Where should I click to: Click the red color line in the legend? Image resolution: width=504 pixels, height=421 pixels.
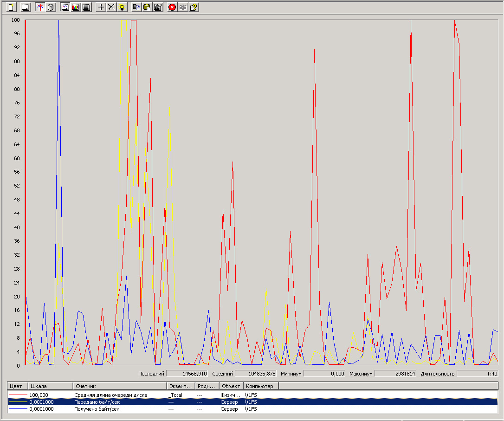click(x=18, y=395)
